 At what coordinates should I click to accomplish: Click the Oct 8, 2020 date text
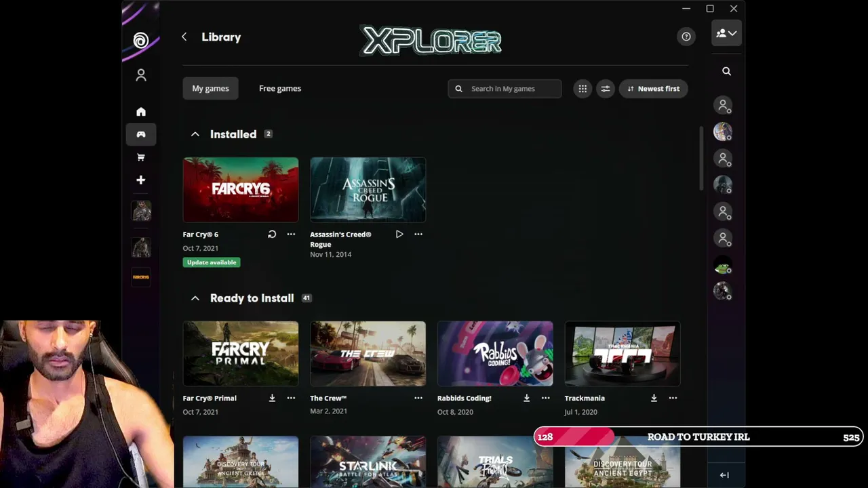coord(455,412)
